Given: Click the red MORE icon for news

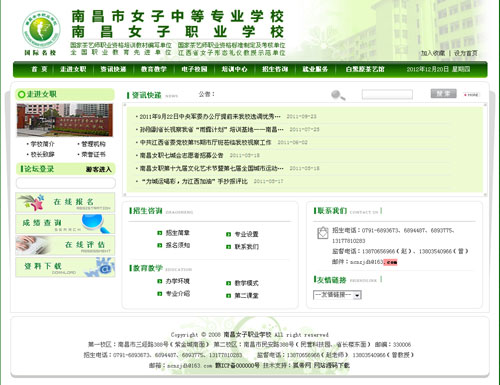Looking at the screenshot, I should click(472, 95).
